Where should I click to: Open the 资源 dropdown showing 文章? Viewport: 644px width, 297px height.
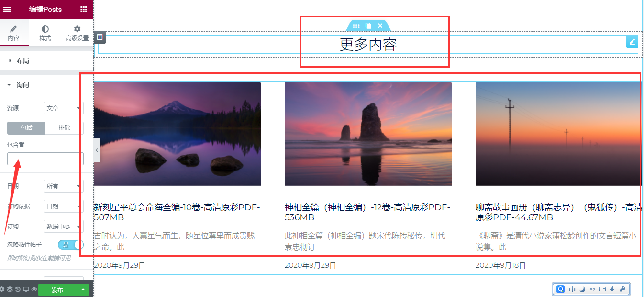64,108
